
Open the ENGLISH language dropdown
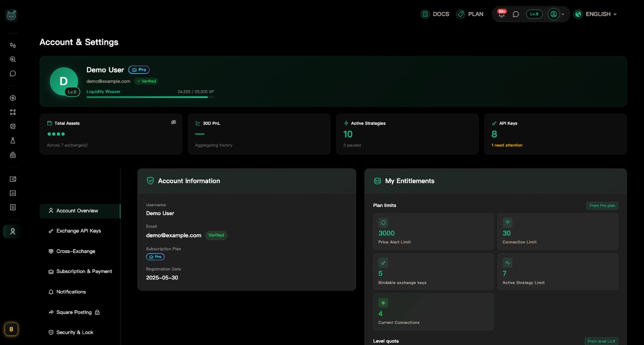tap(595, 14)
